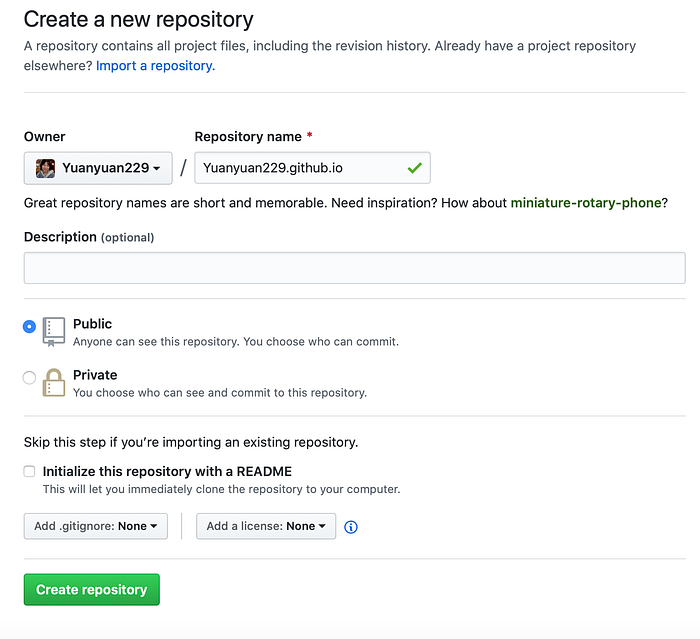This screenshot has height=639, width=700.
Task: Click the green checkmark in repository name field
Action: point(414,168)
